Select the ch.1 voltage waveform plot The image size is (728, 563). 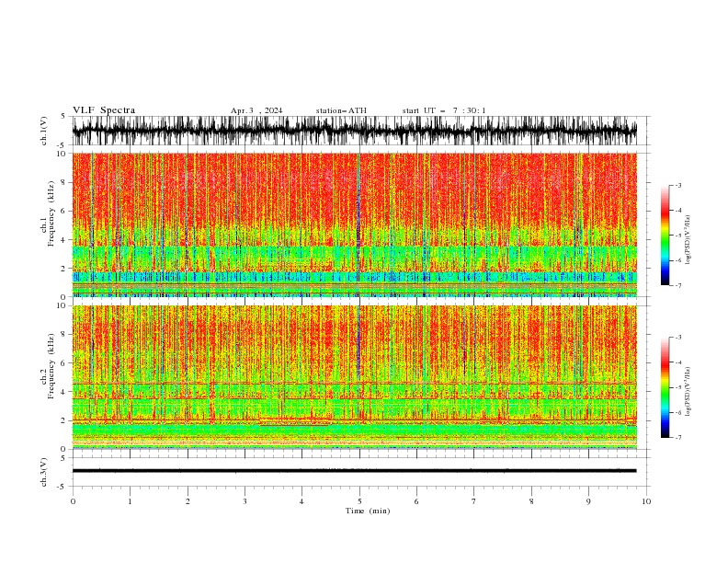[355, 131]
